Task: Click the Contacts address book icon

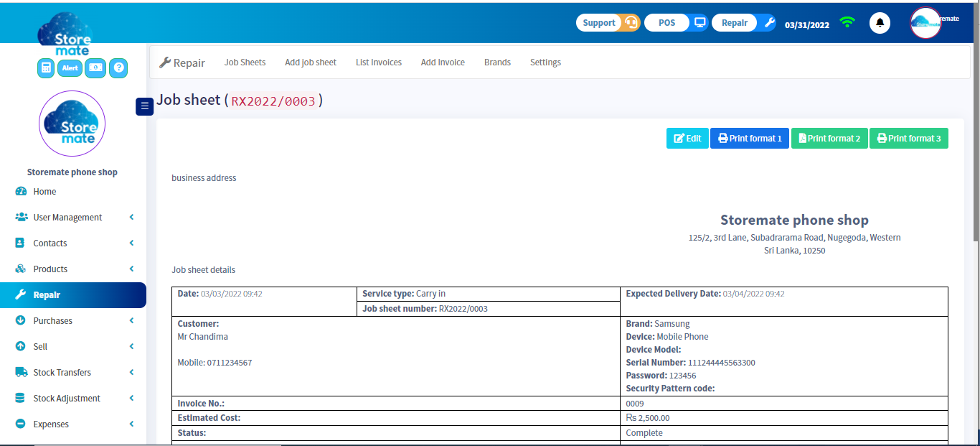Action: pos(20,243)
